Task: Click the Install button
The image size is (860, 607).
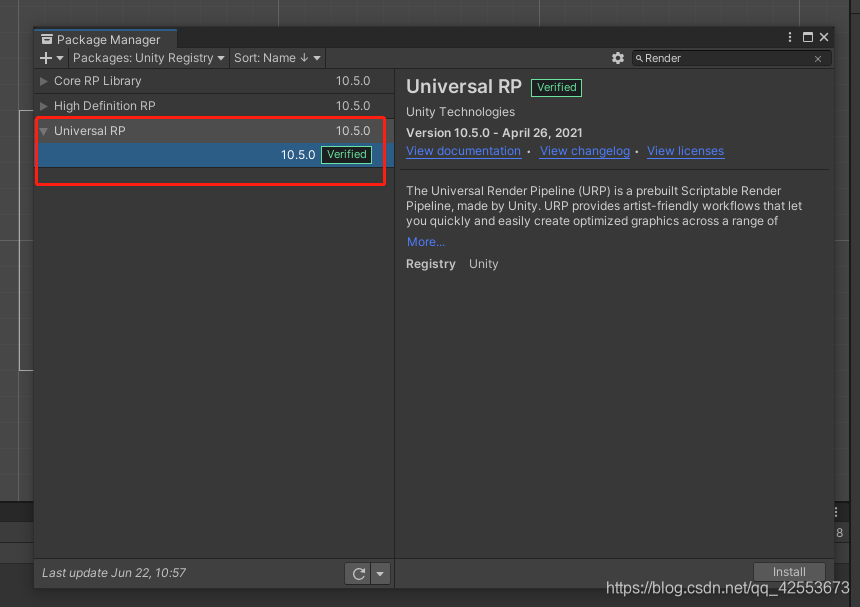Action: 789,572
